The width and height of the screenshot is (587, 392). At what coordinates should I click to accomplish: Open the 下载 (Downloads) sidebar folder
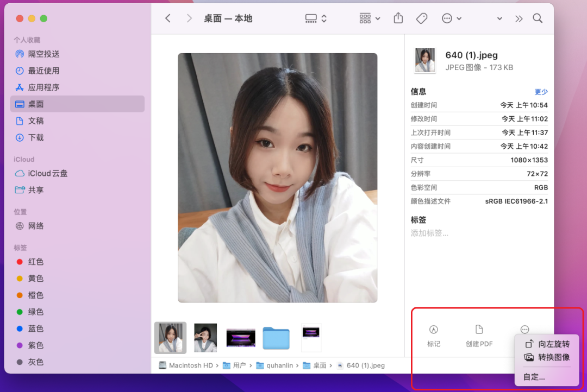point(37,137)
